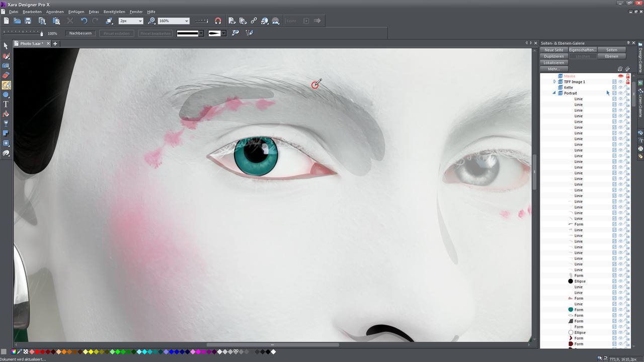This screenshot has height=362, width=644.
Task: Click the Lokalisieren button
Action: (x=554, y=62)
